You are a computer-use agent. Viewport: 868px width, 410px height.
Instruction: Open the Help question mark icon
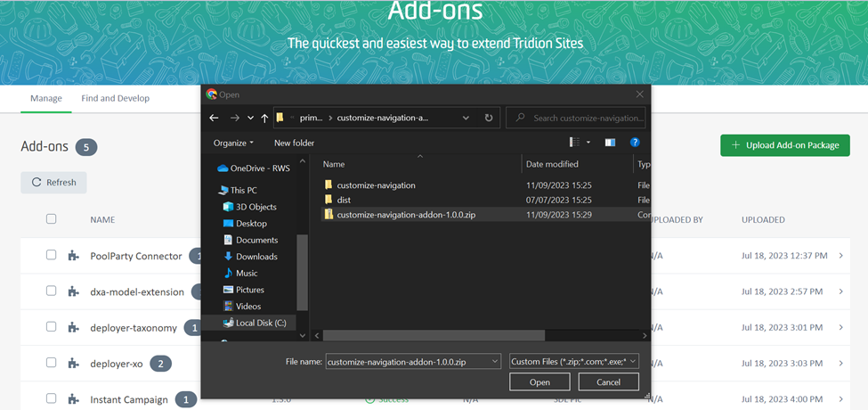(635, 143)
